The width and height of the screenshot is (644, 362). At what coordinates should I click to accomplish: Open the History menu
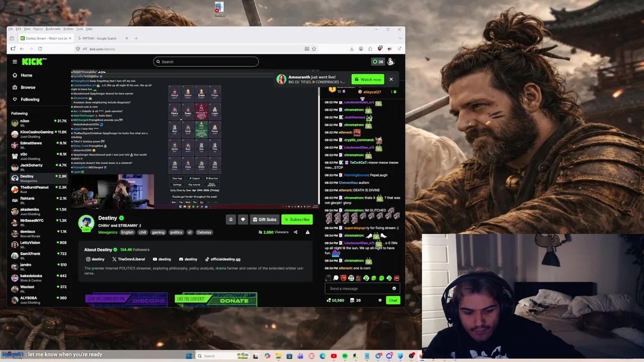(38, 29)
